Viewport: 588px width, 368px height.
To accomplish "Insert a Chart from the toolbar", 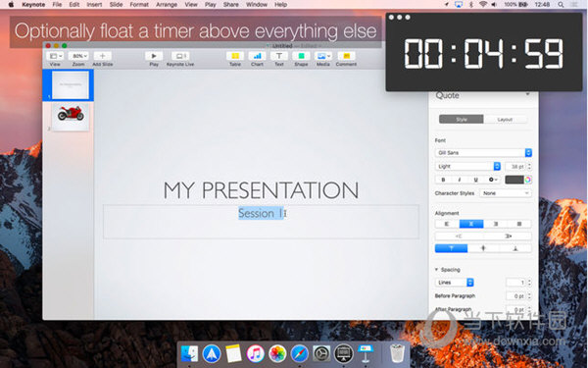I will click(x=257, y=56).
